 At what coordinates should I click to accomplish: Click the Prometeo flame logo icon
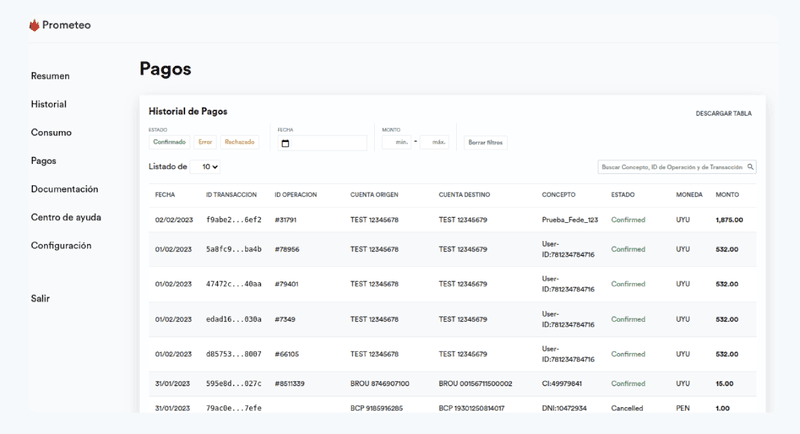34,25
